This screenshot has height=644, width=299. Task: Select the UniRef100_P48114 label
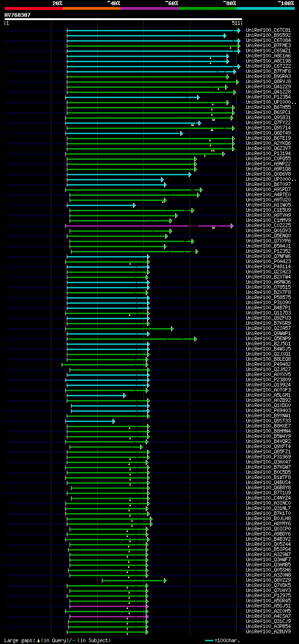[x=268, y=267]
